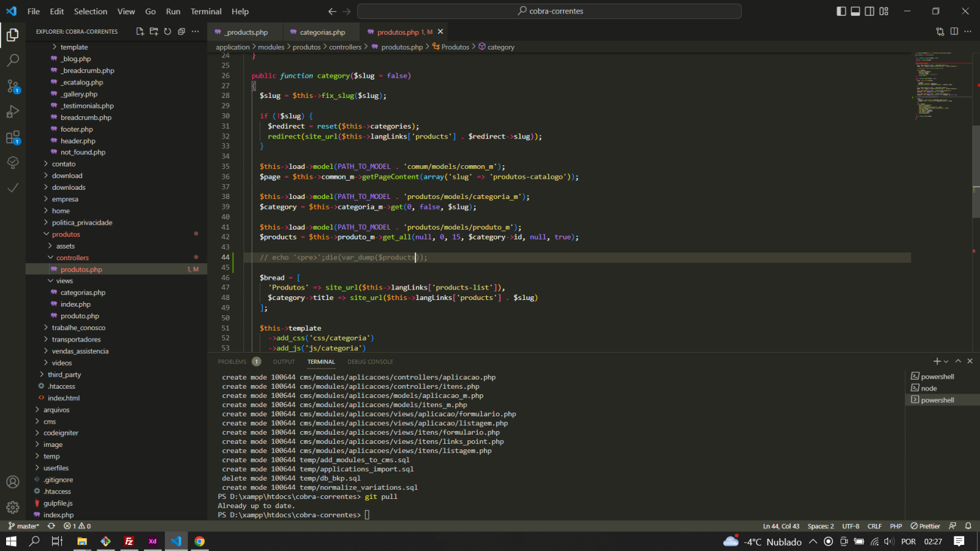Image resolution: width=980 pixels, height=551 pixels.
Task: Click the Prettier status bar button
Action: pos(925,526)
